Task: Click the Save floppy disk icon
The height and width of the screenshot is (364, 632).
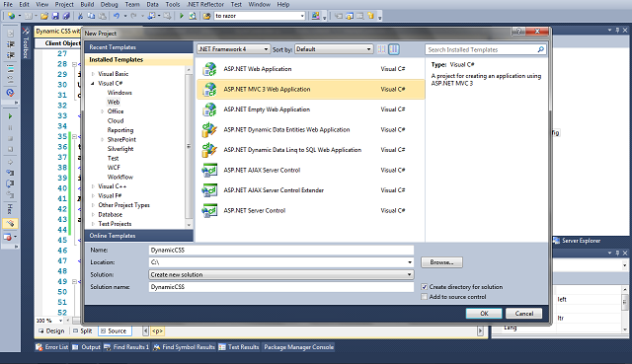Action: (x=55, y=16)
